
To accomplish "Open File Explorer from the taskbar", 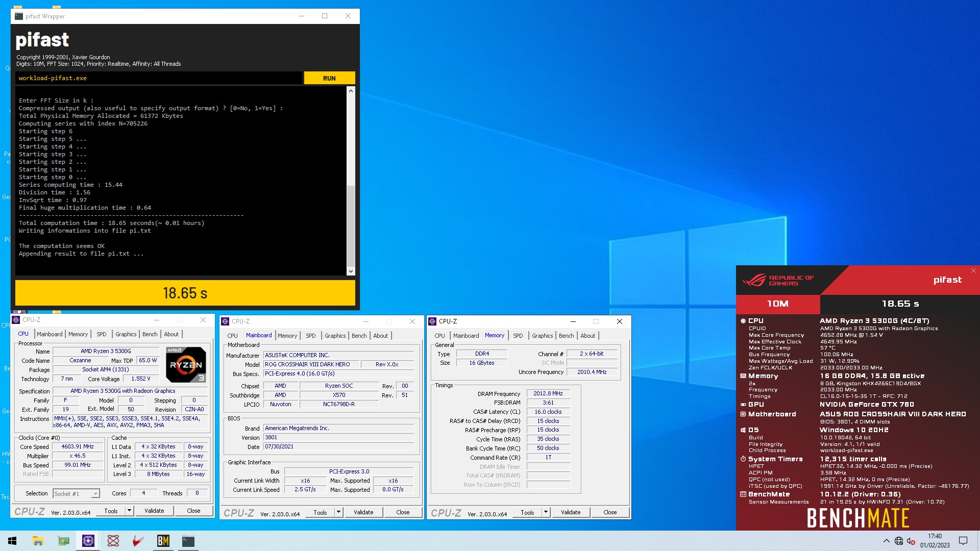I will (38, 541).
